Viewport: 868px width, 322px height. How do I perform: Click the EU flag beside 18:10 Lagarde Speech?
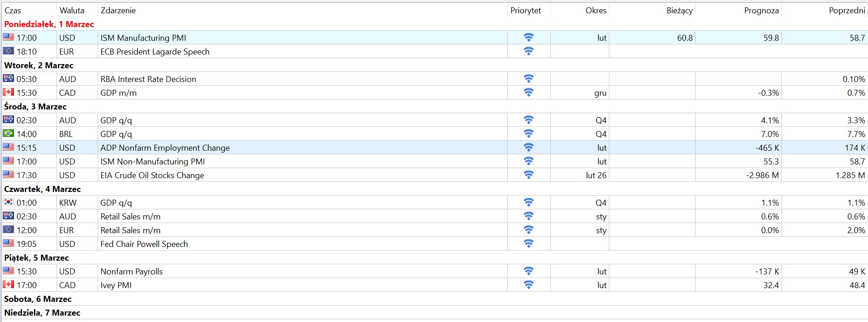[x=8, y=51]
